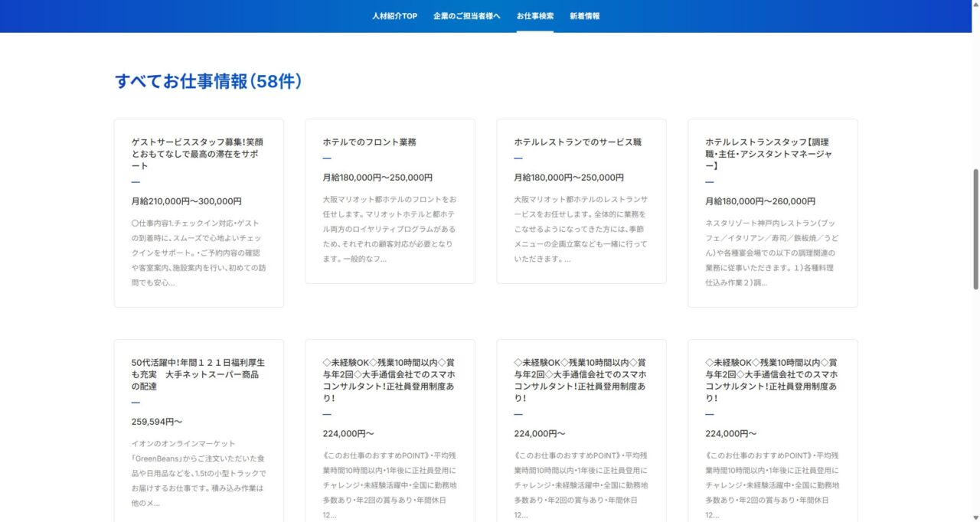Click the 月給180,000円〜260,000円 salary text
Viewport: 980px width, 522px height.
760,201
